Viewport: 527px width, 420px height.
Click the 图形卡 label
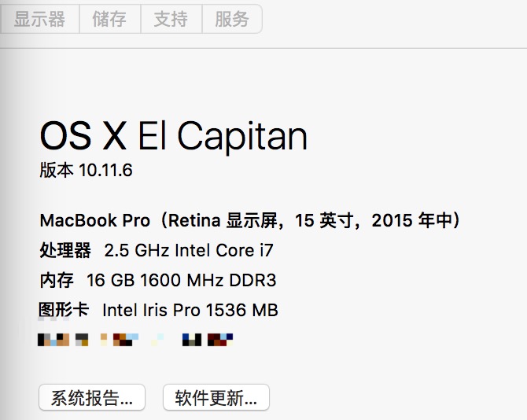(64, 310)
